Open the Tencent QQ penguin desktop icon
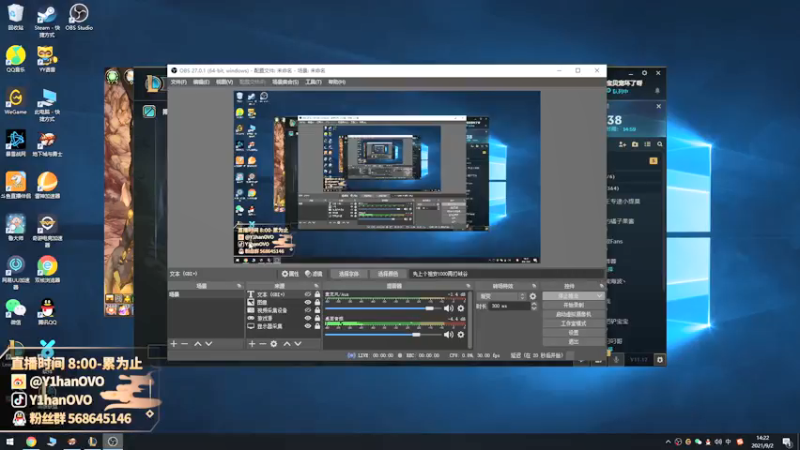Viewport: 800px width, 450px height. pos(47,311)
